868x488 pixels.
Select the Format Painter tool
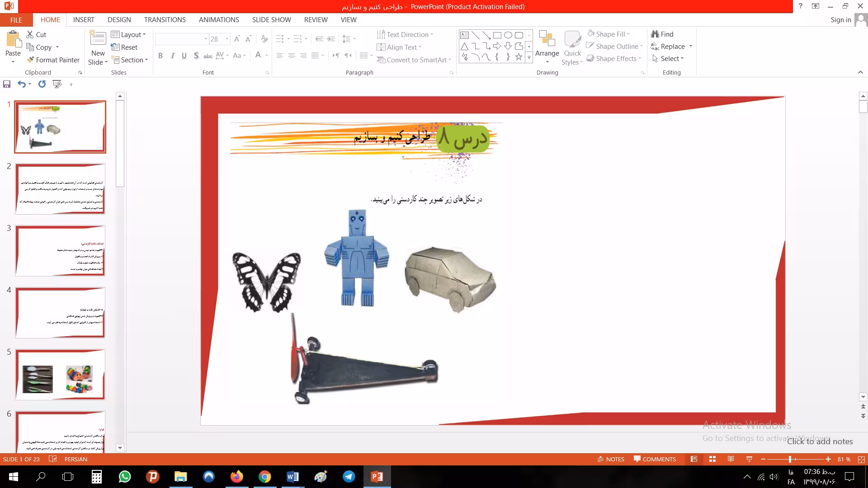coord(53,60)
